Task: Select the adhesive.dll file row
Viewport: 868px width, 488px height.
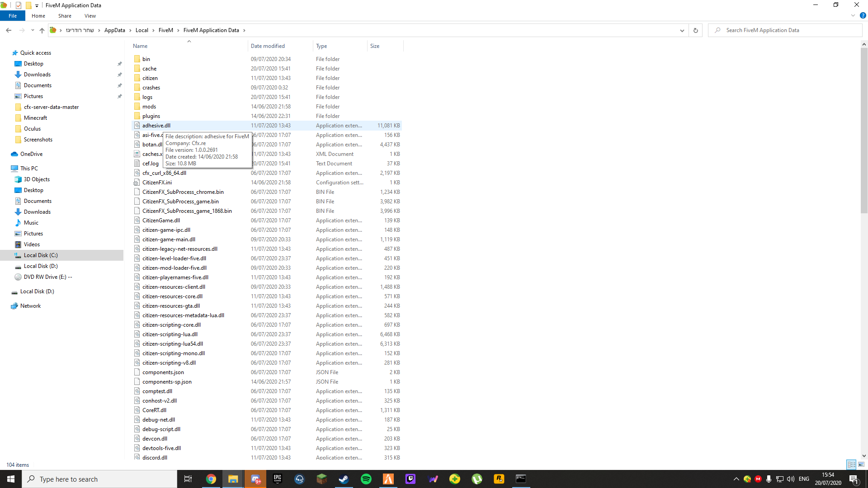Action: click(x=267, y=126)
